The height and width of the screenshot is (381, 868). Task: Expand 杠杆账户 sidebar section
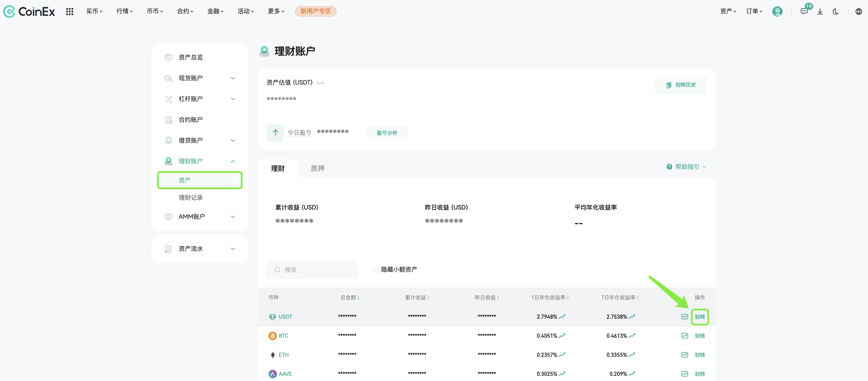click(233, 99)
